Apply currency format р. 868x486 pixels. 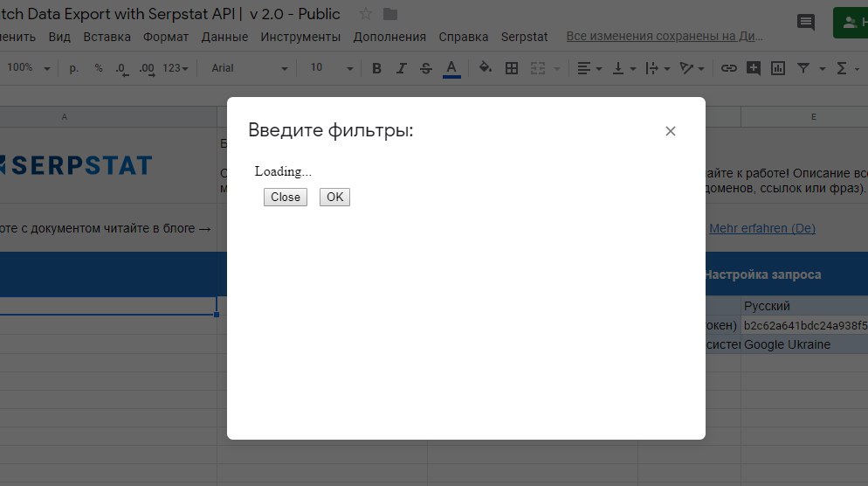pyautogui.click(x=73, y=68)
